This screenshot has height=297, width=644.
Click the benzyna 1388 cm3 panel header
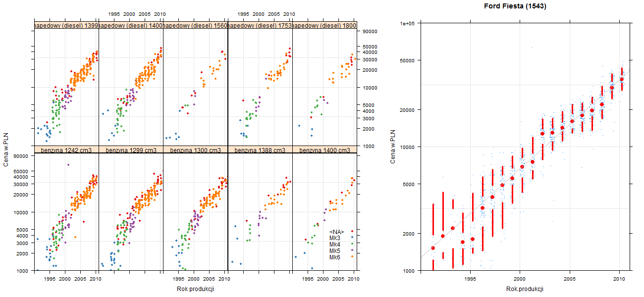coord(260,150)
